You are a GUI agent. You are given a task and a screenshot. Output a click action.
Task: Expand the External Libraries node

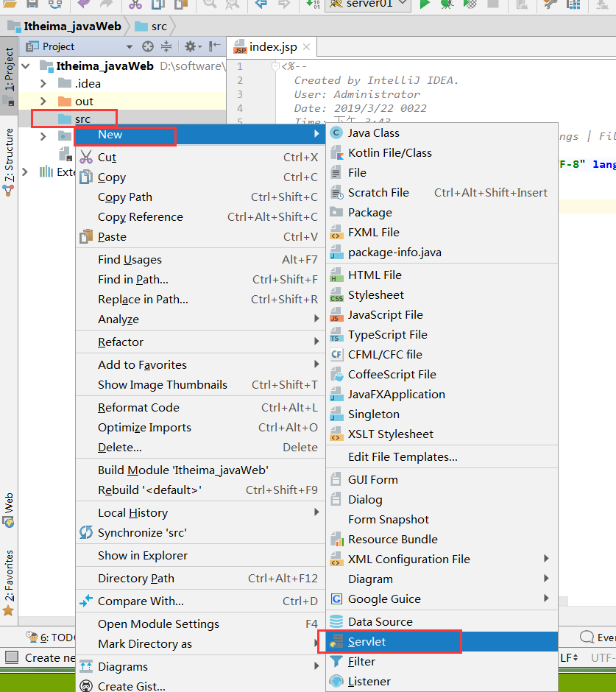point(25,172)
